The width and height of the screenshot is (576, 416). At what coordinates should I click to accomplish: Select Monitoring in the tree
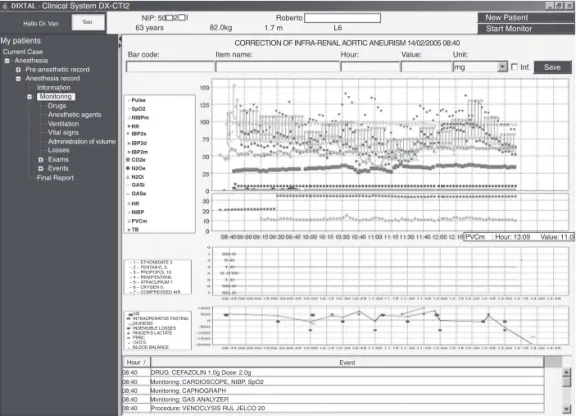[x=56, y=97]
